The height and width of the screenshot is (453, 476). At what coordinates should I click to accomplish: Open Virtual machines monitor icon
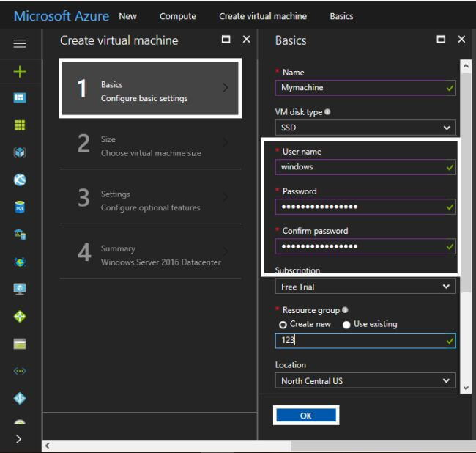(20, 289)
